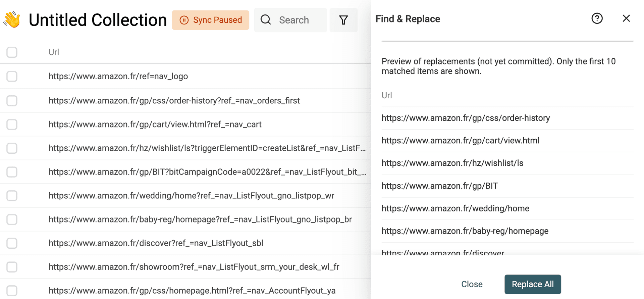Screen dimensions: 644x299
Task: Check the wedding/home row checkbox
Action: pyautogui.click(x=12, y=196)
